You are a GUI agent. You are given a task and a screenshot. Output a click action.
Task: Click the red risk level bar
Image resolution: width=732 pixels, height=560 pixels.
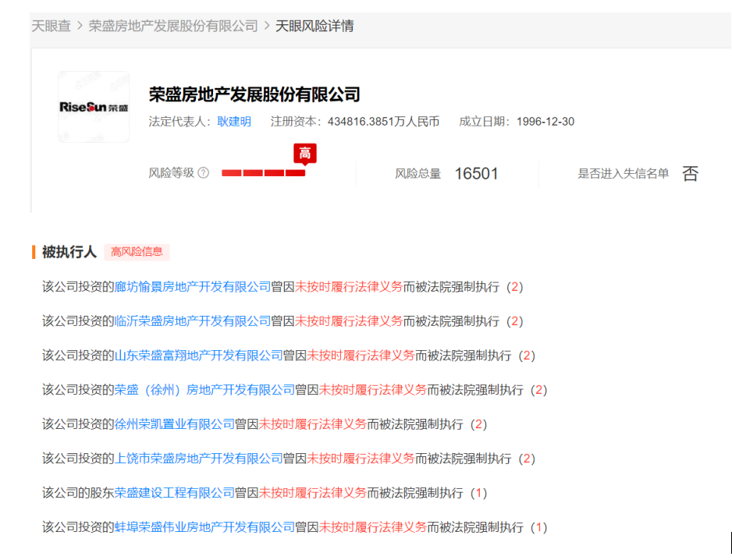coord(263,173)
